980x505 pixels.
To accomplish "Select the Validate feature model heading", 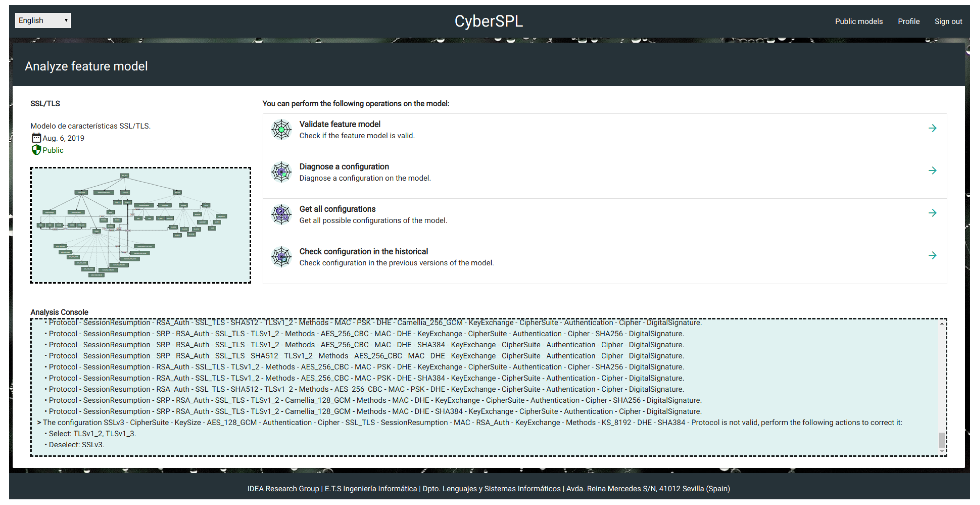I will (339, 124).
